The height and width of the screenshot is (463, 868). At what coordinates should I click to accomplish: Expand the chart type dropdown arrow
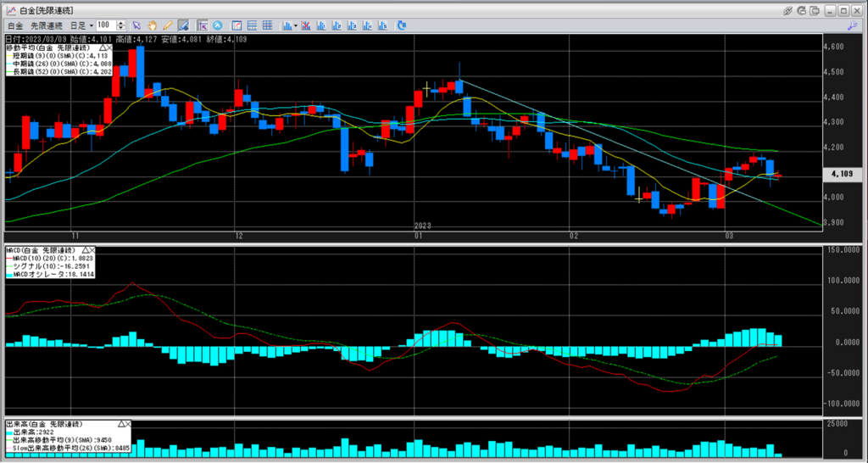pos(296,25)
